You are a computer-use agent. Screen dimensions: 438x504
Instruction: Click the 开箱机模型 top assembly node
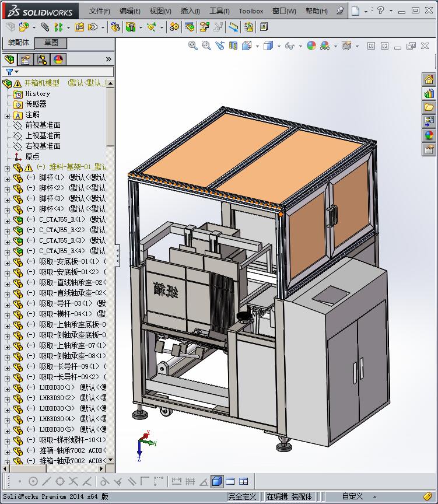coord(42,83)
